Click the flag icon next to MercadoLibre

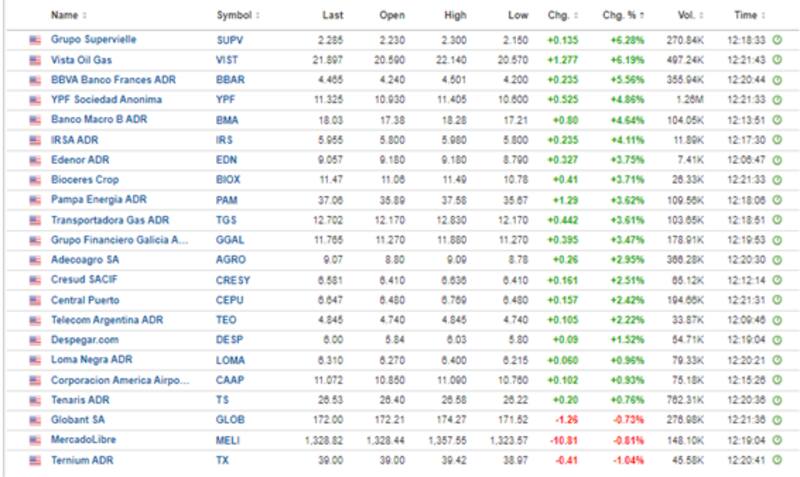click(x=36, y=440)
